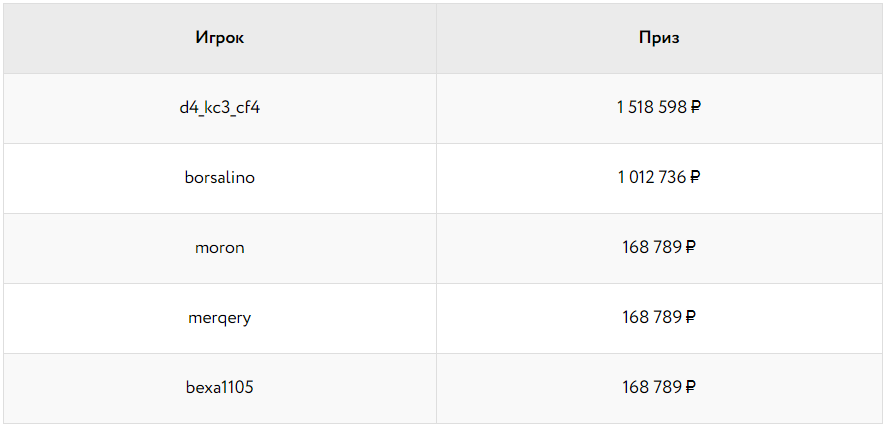The image size is (887, 429).
Task: Select player name d4_kc3_cf4
Action: (219, 108)
